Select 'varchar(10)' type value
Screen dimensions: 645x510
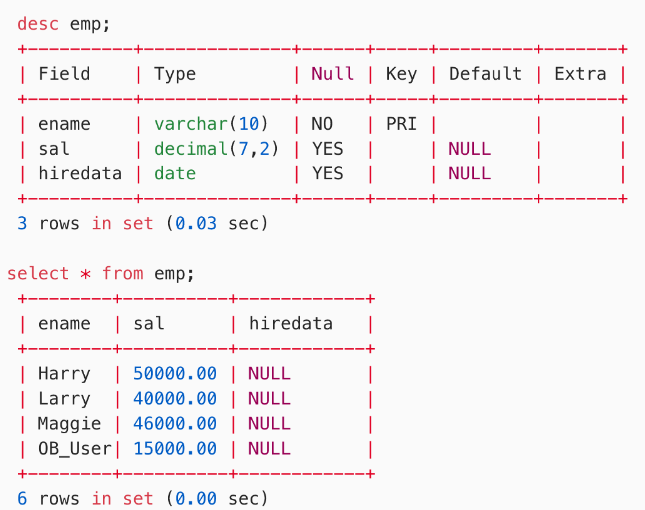pos(211,124)
